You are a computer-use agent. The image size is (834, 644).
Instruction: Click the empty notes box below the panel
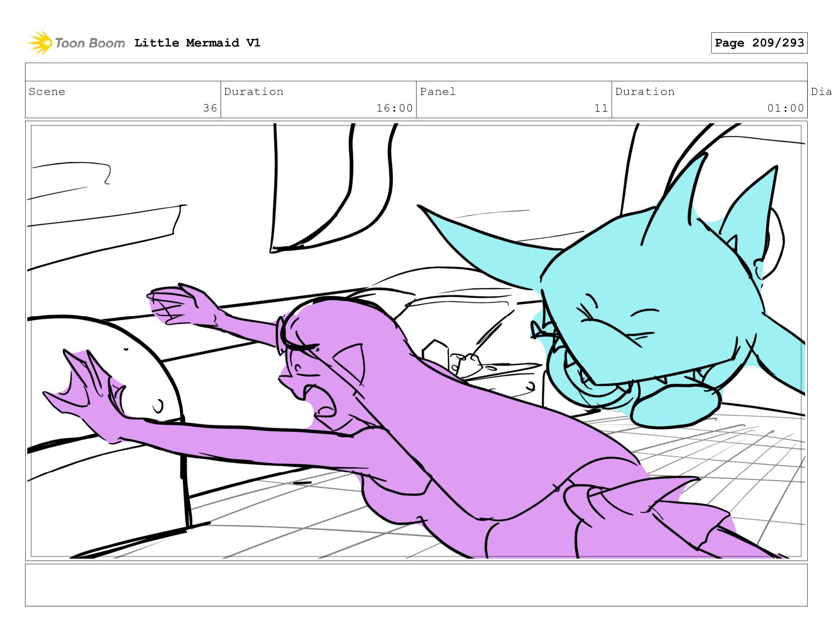click(x=416, y=585)
